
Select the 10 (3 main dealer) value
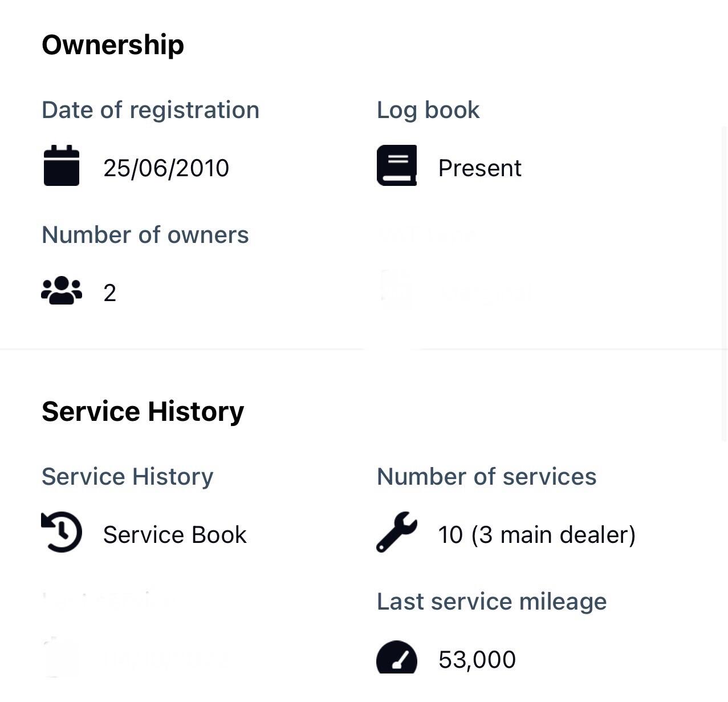click(x=536, y=535)
